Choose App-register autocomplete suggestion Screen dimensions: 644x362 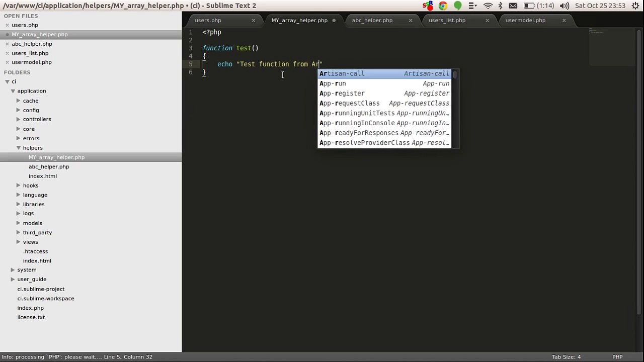[384, 94]
